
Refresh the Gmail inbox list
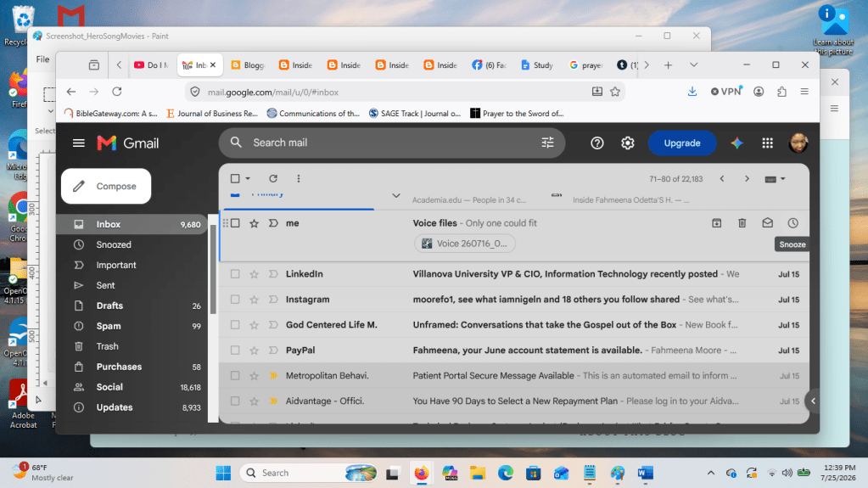point(273,178)
